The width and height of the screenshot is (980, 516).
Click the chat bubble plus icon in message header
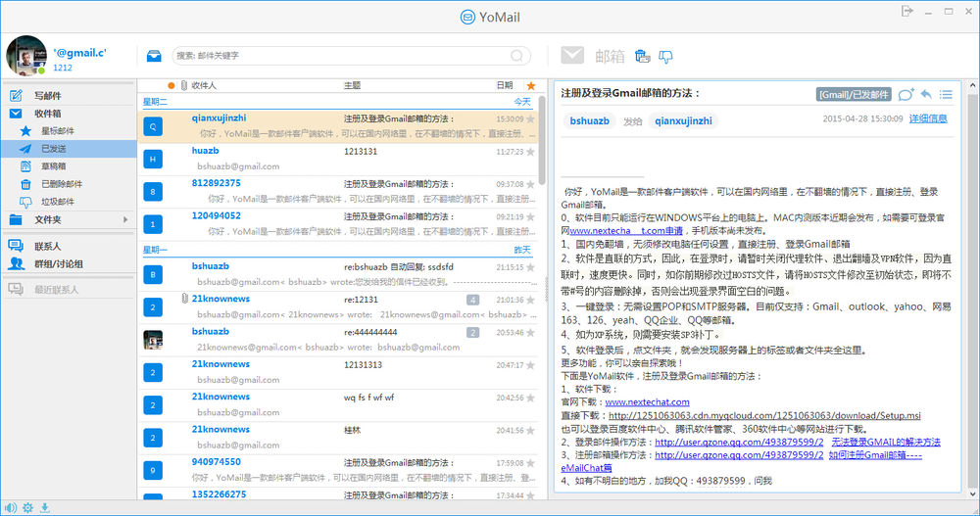906,94
